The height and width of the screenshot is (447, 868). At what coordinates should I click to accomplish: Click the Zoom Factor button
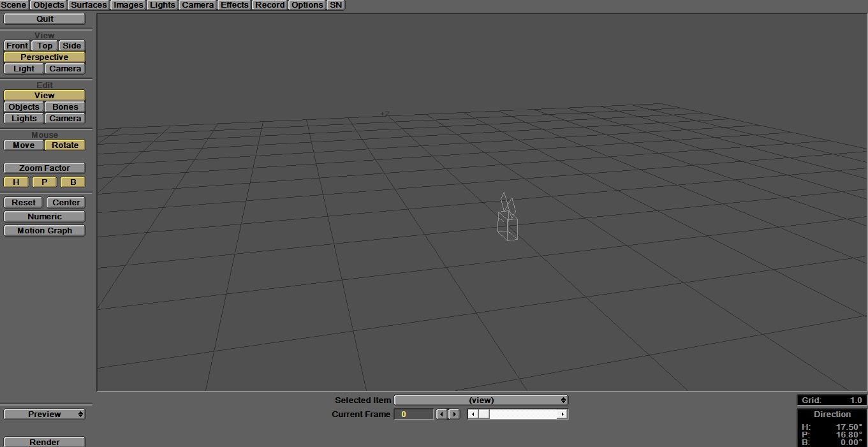click(45, 168)
